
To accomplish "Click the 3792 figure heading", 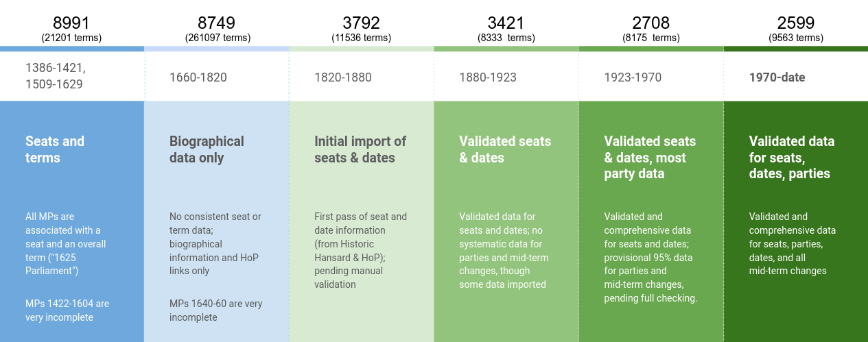I will (361, 23).
